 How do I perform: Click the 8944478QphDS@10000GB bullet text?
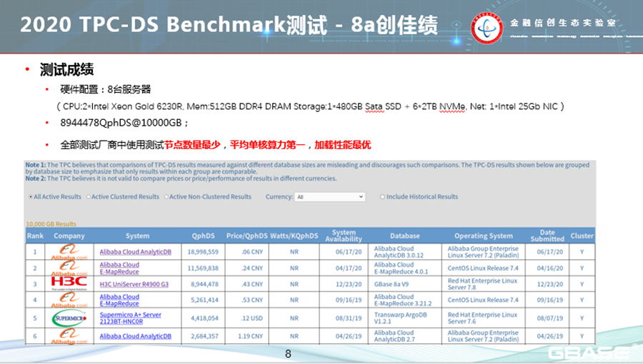click(124, 123)
